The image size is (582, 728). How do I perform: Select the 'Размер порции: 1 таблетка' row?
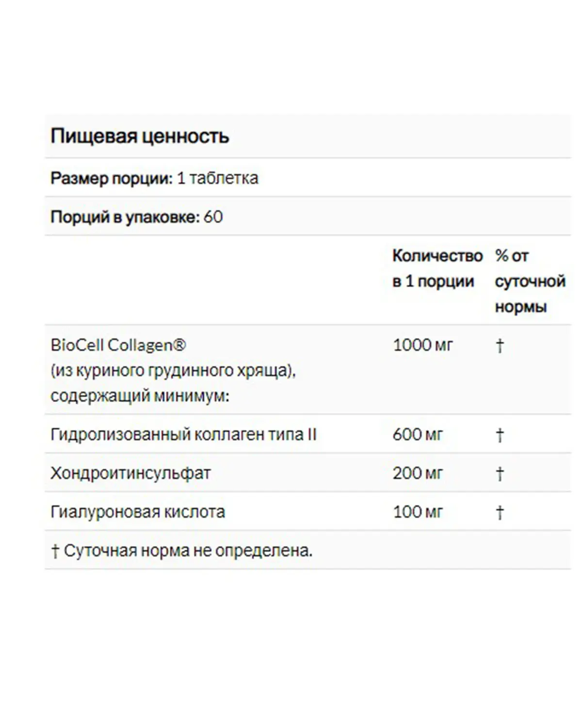pos(308,178)
